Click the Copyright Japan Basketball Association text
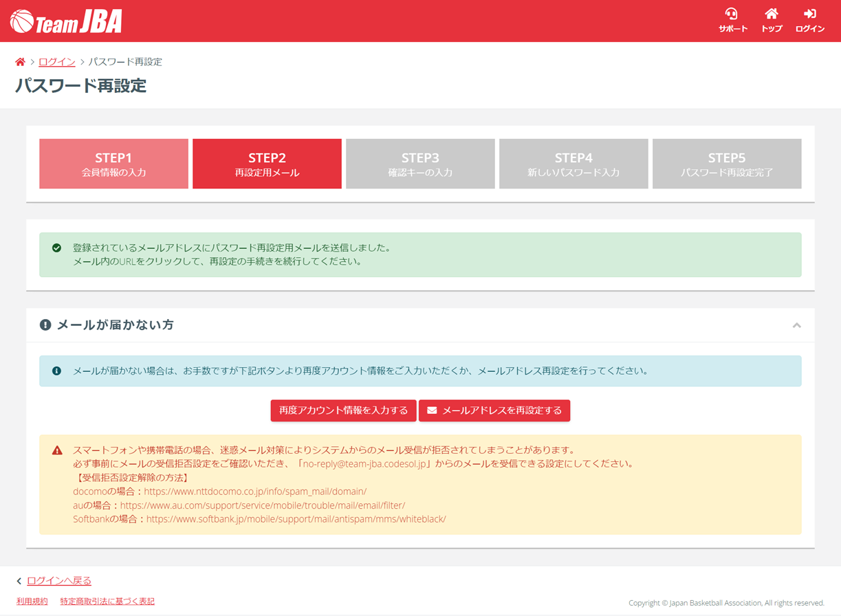 pos(726,603)
